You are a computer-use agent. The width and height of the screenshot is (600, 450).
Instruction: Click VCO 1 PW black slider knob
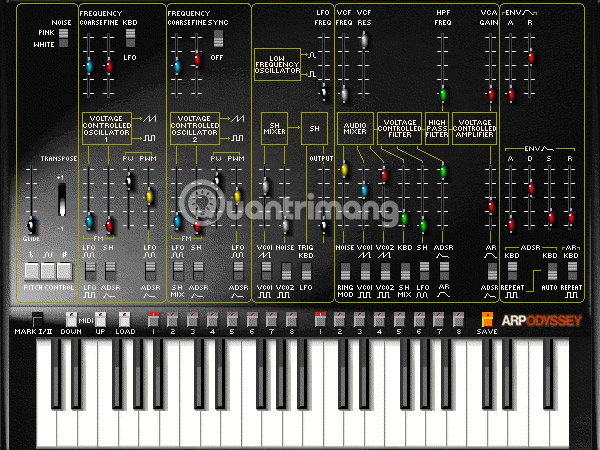(129, 181)
